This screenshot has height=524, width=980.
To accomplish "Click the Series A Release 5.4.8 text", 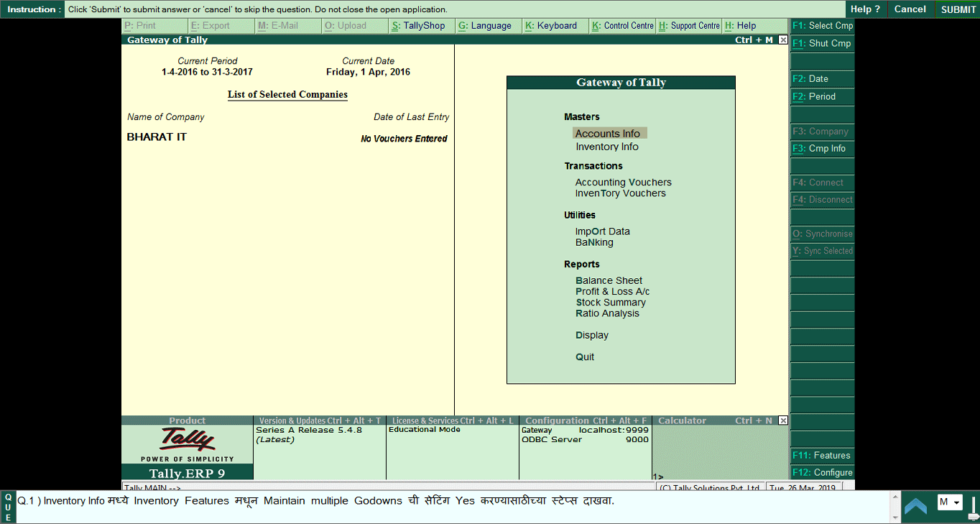I will (x=309, y=430).
